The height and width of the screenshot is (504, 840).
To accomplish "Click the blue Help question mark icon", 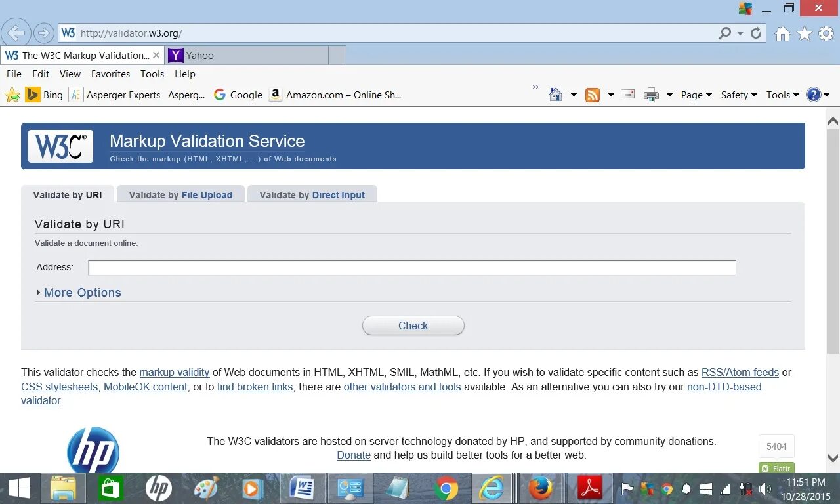I will click(814, 94).
